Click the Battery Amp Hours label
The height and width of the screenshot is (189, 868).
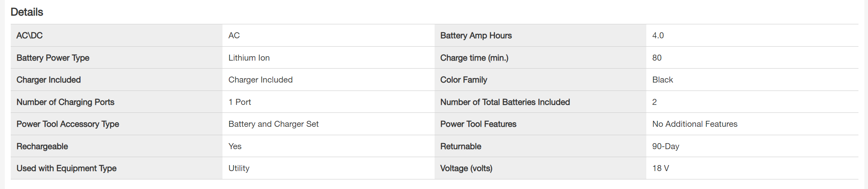coord(476,35)
